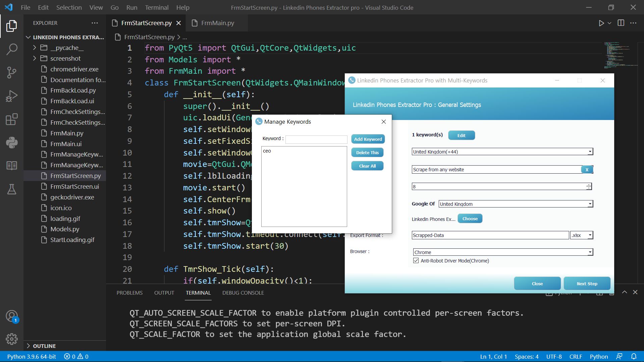Click the Clear All button

(x=367, y=166)
